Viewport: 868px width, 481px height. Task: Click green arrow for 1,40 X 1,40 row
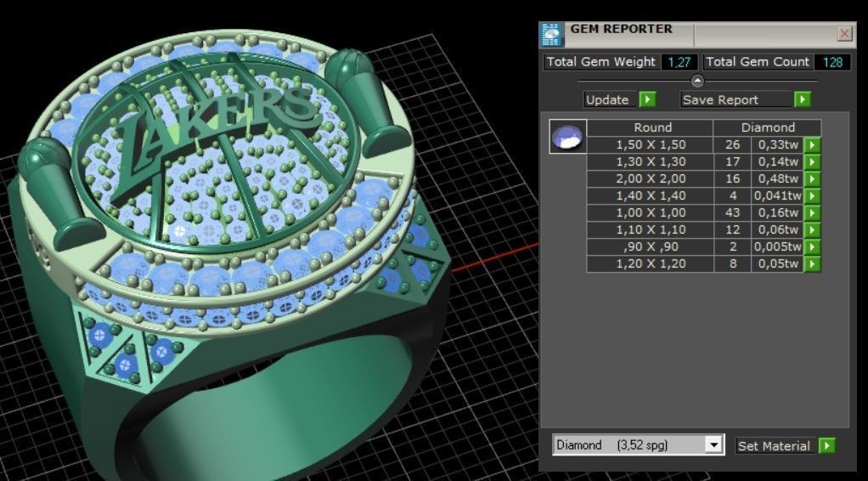[x=812, y=196]
